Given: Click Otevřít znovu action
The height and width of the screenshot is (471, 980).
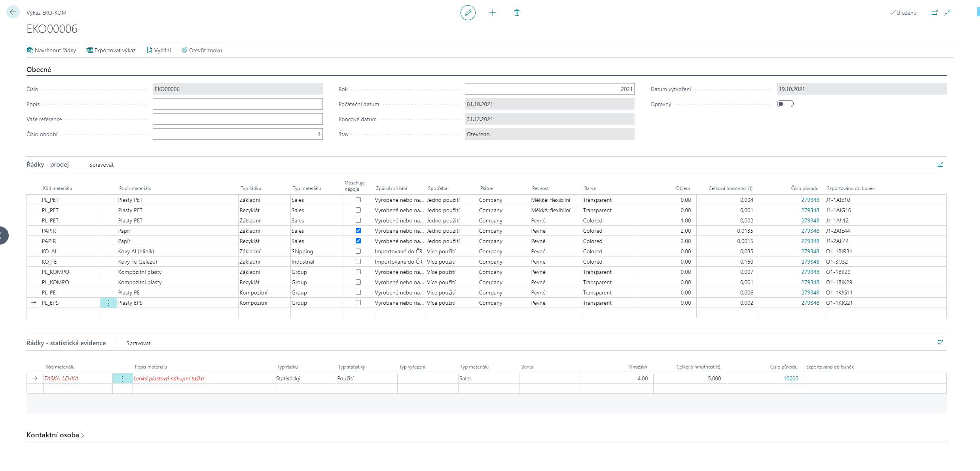Looking at the screenshot, I should tap(202, 50).
